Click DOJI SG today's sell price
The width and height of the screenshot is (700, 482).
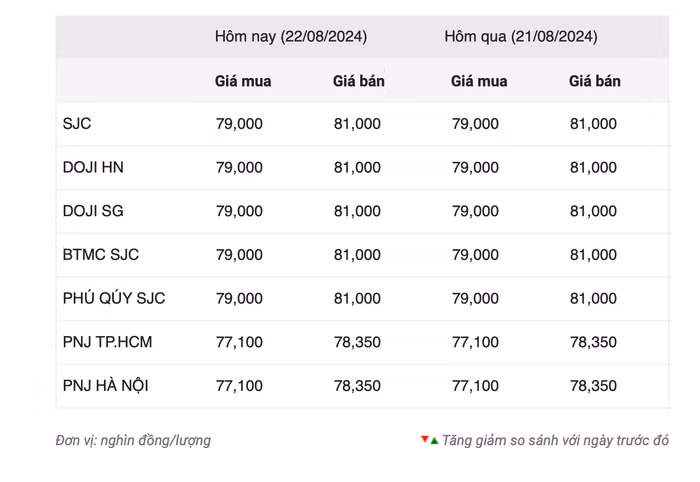click(x=357, y=211)
